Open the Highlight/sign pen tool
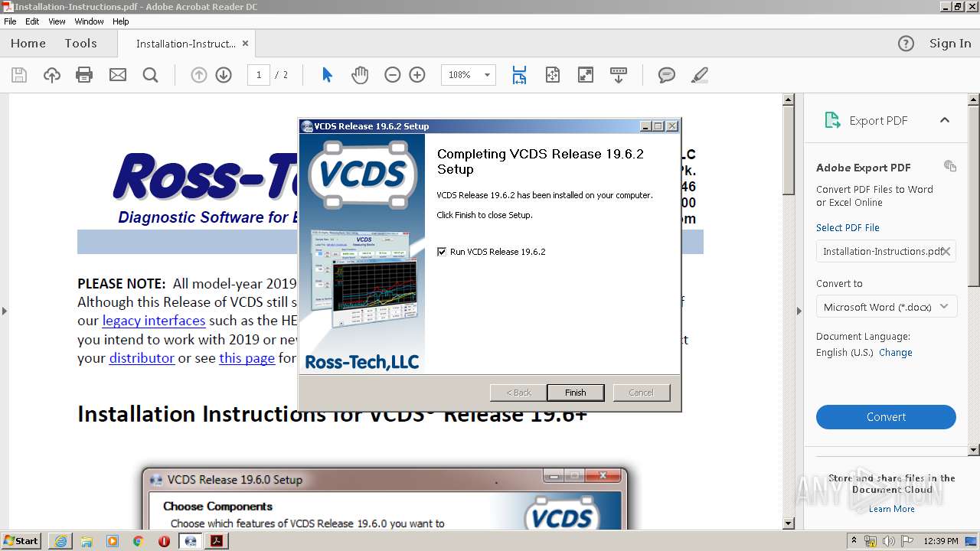Viewport: 980px width, 551px height. point(699,75)
